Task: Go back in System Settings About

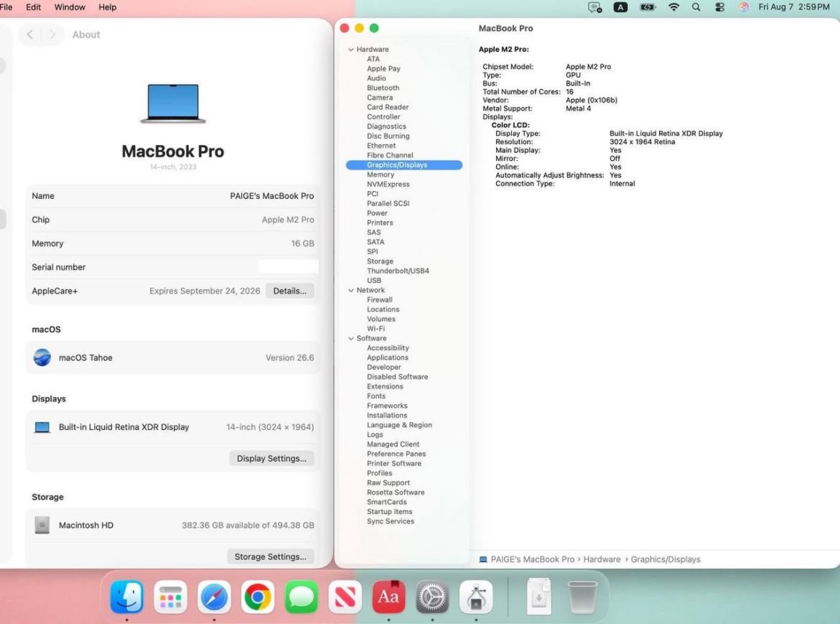Action: (30, 34)
